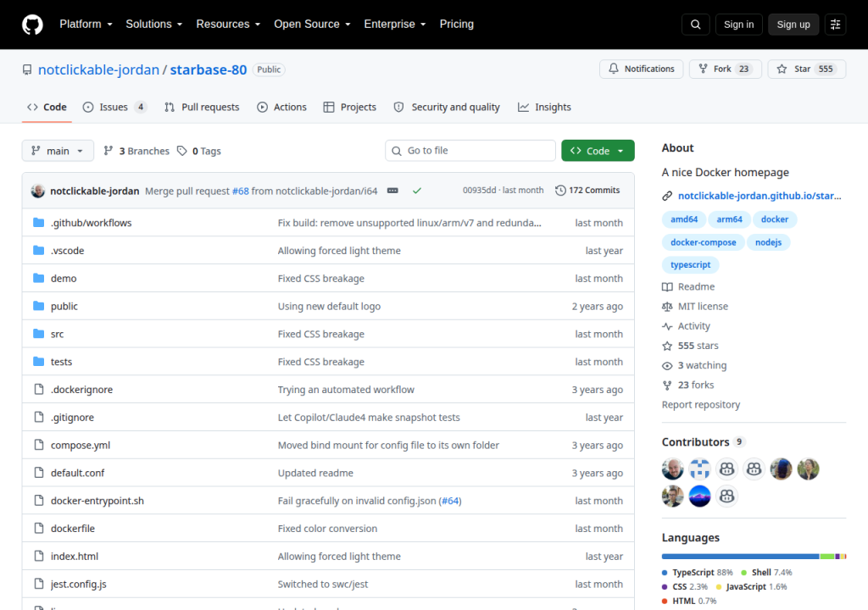Open the typescript topic tag
This screenshot has width=868, height=610.
[690, 264]
